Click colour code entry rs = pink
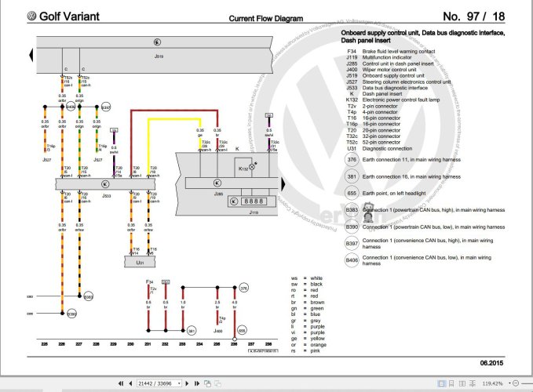Screen dimensions: 533x392 (x=305, y=350)
